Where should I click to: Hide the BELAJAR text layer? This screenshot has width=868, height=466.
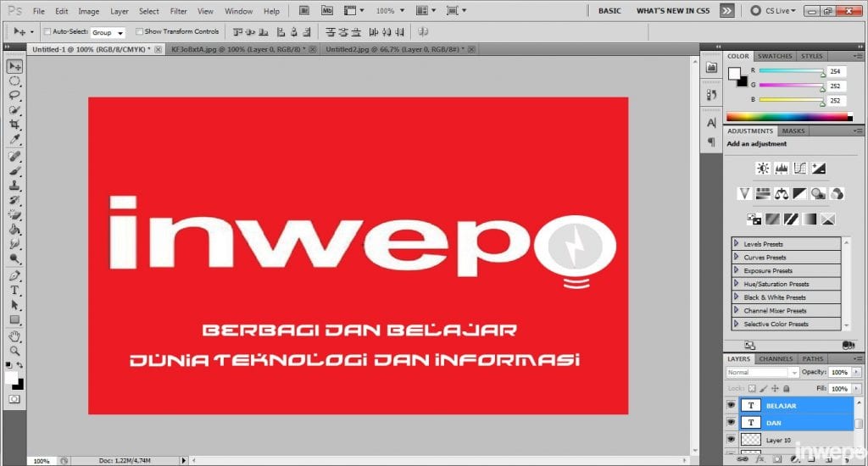731,406
